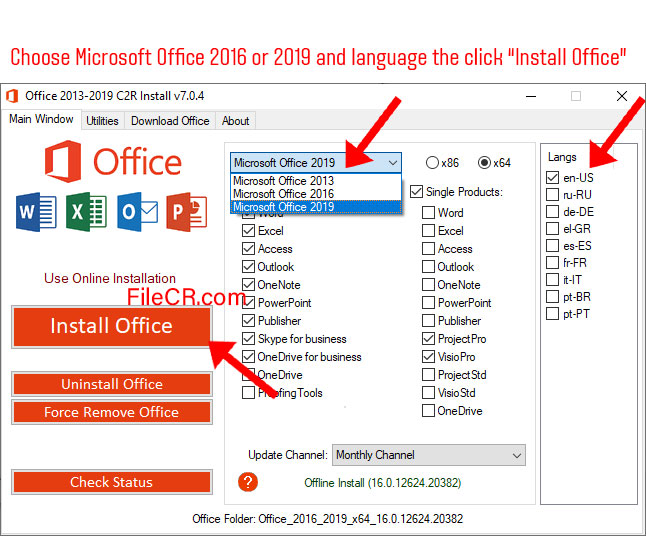Image resolution: width=646 pixels, height=547 pixels.
Task: Select the x86 architecture radio button
Action: [432, 163]
